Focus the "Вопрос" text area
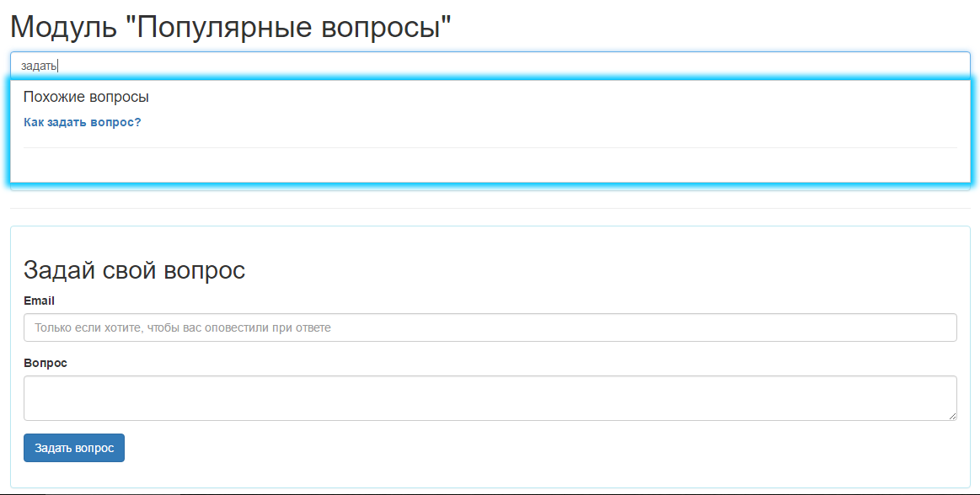Viewport: 980px width, 495px height. click(490, 397)
